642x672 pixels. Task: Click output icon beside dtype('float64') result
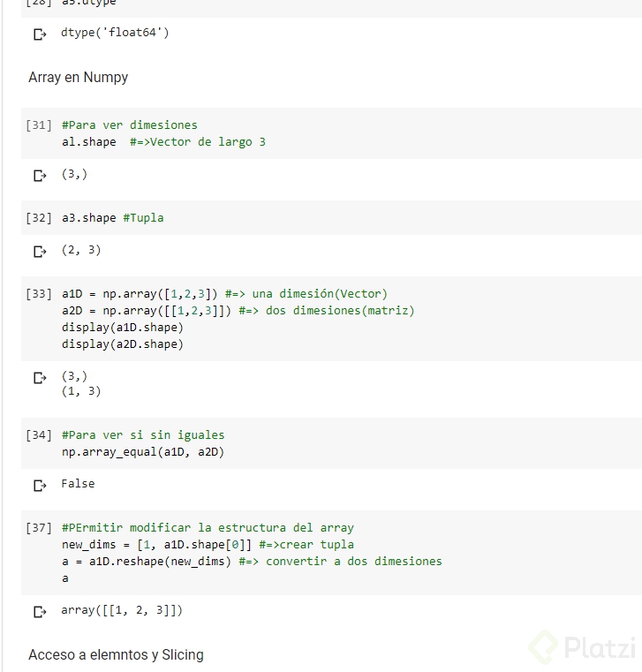coord(40,34)
